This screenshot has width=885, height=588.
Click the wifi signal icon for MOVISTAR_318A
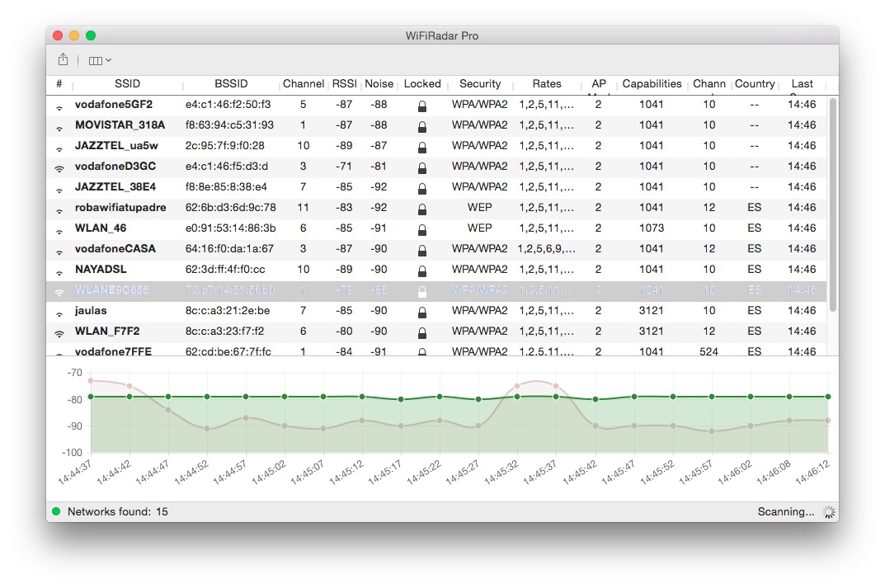tap(59, 128)
